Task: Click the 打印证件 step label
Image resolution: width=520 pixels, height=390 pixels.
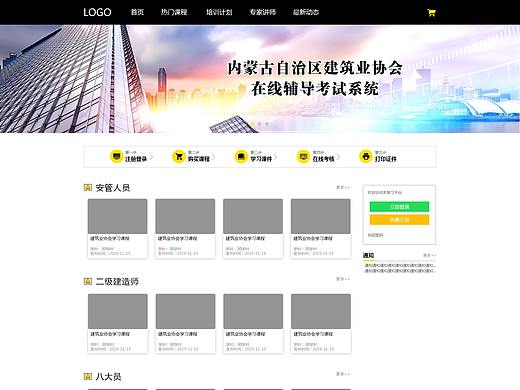Action: tap(386, 159)
